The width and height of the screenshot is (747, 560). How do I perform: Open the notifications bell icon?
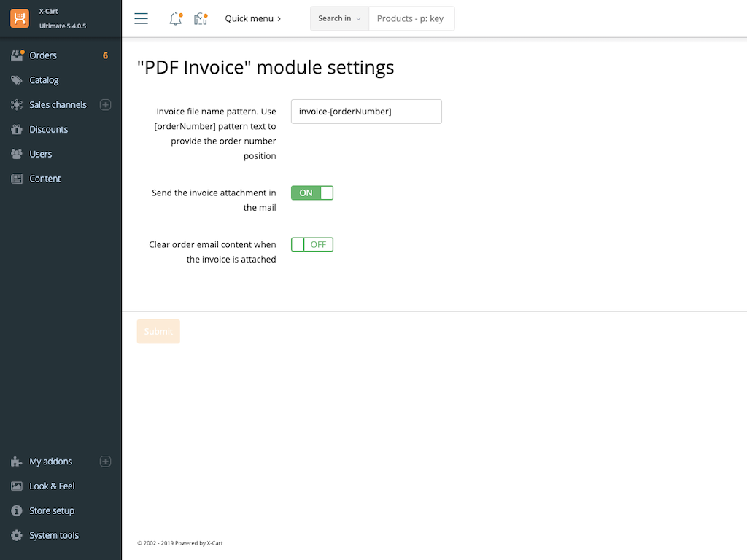pyautogui.click(x=175, y=19)
